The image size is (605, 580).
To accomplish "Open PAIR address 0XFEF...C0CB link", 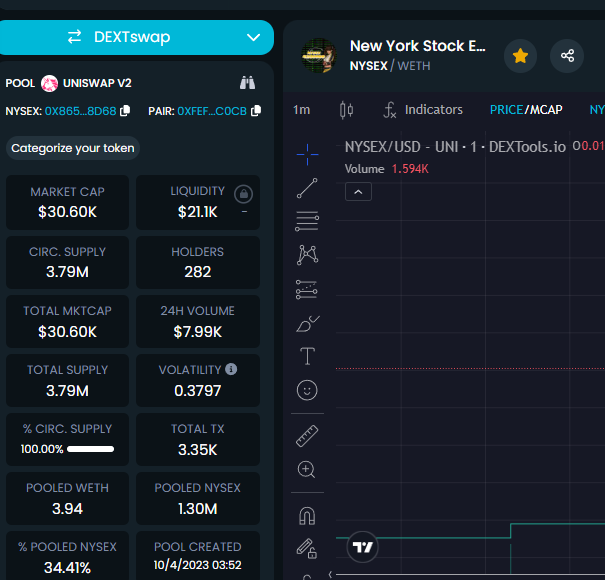I will [x=212, y=111].
